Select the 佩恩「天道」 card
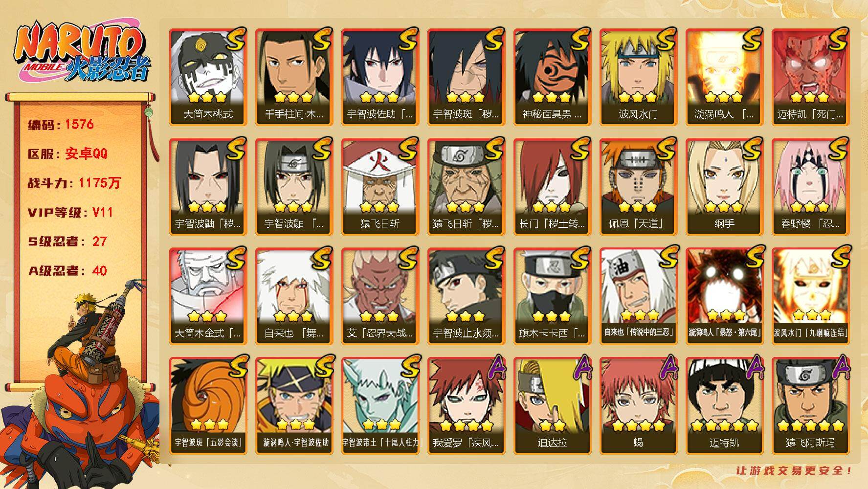 638,186
